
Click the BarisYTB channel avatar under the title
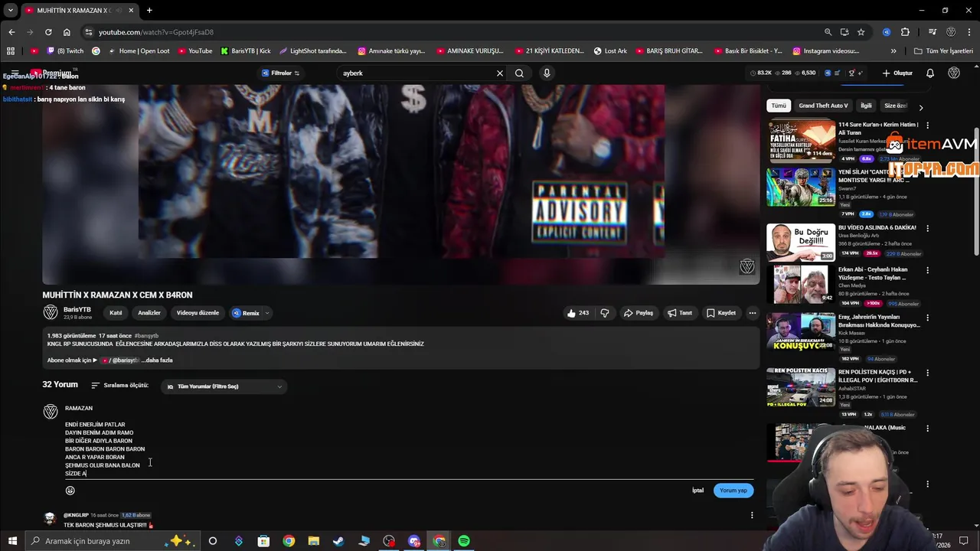[51, 312]
